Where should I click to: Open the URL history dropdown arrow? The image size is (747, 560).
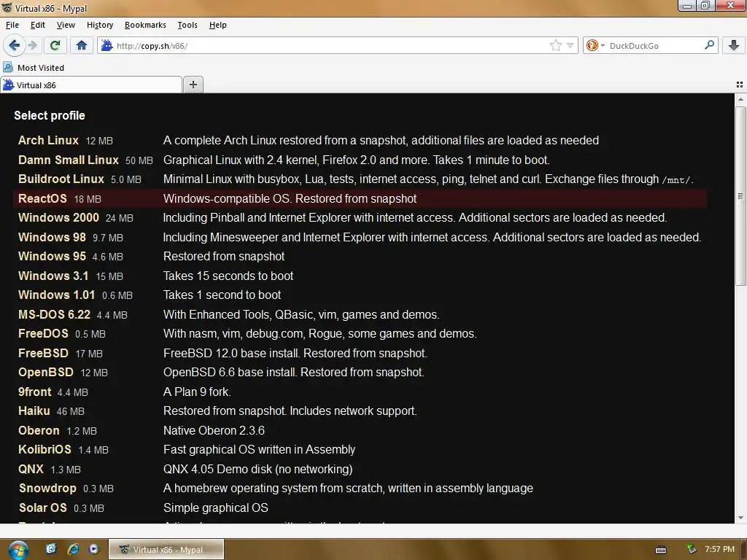570,46
